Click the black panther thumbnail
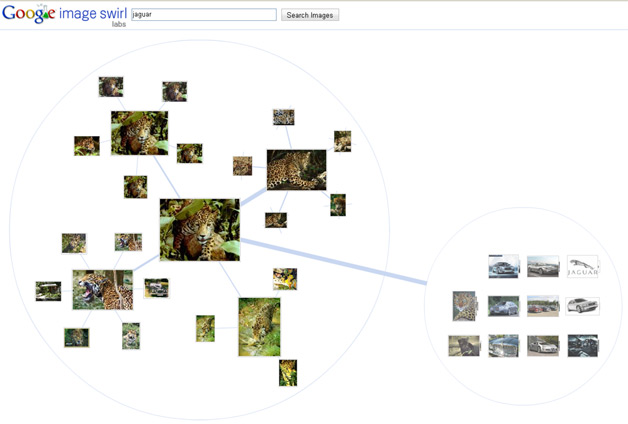This screenshot has width=628, height=424. 464,346
